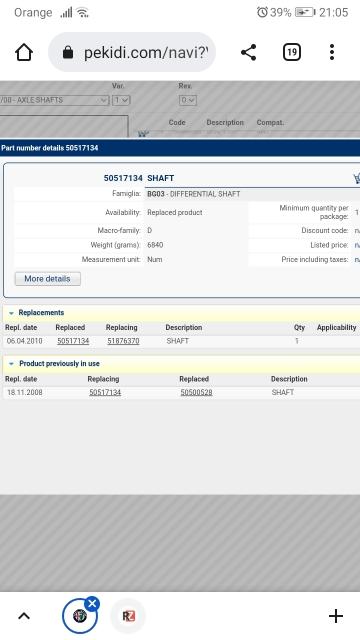Click the More details button
Viewport: 360px width, 640px height.
48,279
